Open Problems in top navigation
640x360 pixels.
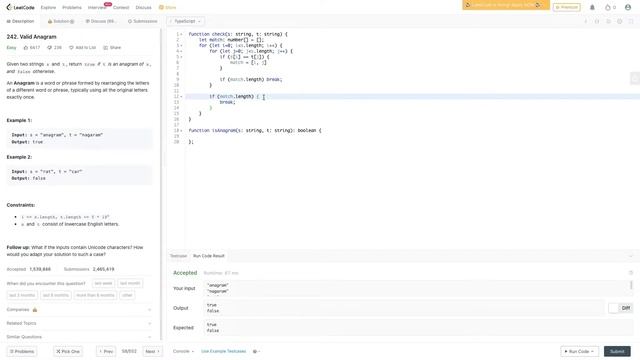click(x=72, y=7)
